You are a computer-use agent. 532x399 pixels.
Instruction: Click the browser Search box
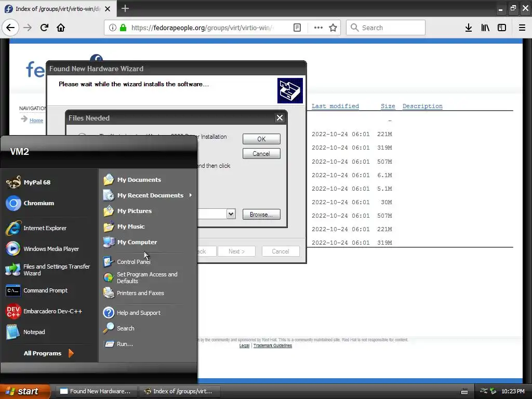[386, 28]
